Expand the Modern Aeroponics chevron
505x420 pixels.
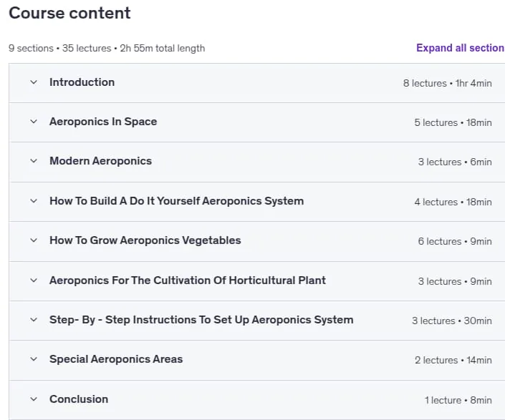pyautogui.click(x=34, y=161)
